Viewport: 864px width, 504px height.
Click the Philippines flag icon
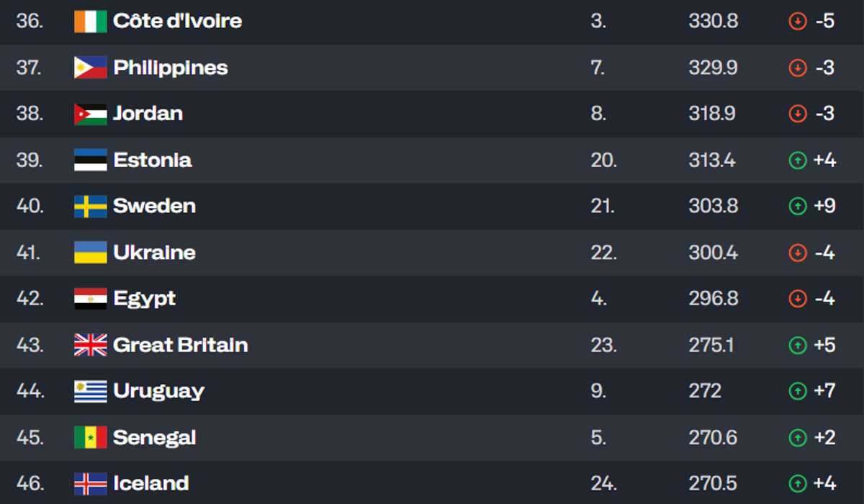[90, 68]
